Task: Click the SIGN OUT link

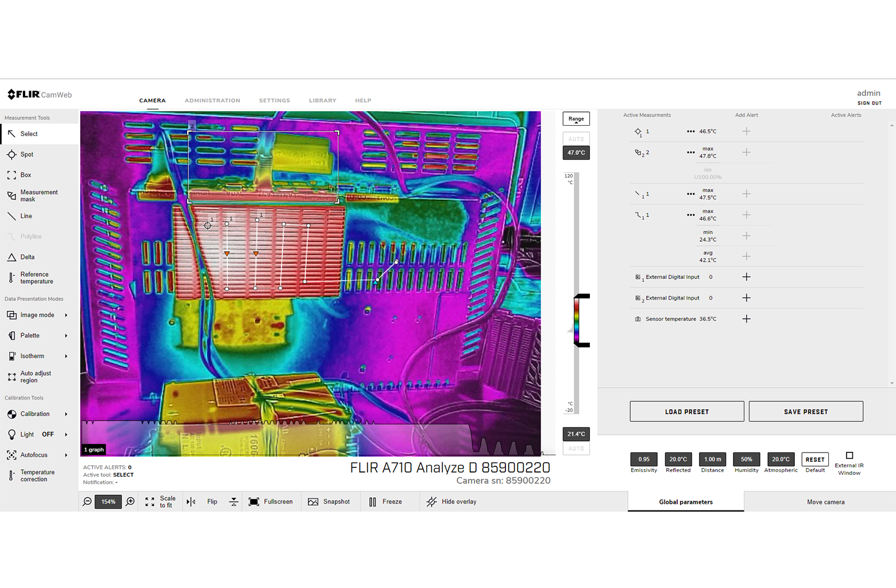Action: (869, 103)
